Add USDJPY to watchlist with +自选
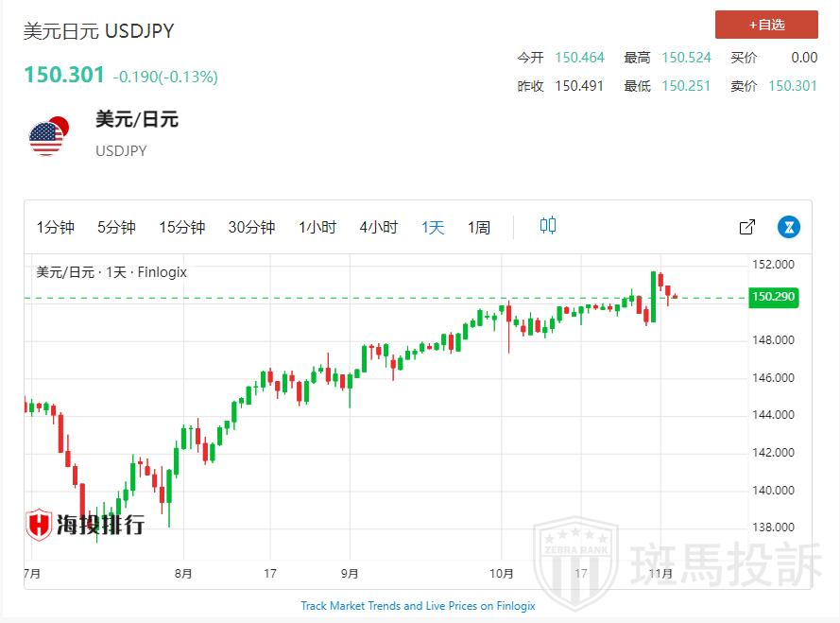 tap(766, 25)
